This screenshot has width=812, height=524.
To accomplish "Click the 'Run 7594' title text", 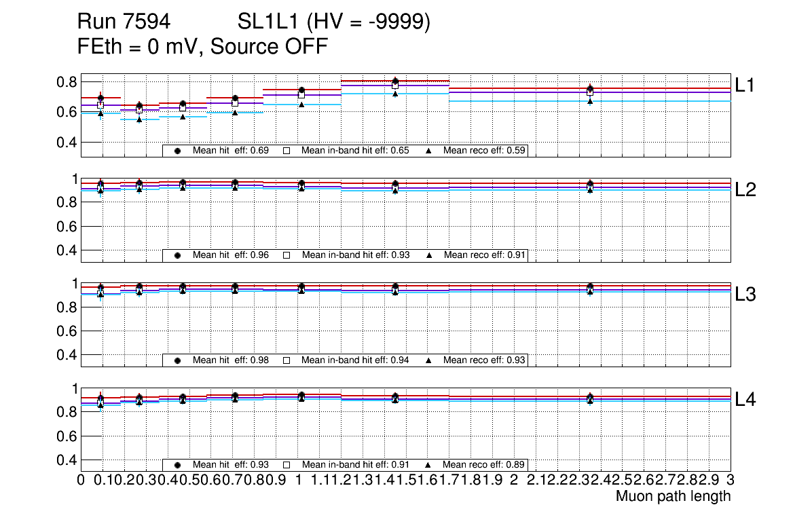I will click(x=124, y=23).
